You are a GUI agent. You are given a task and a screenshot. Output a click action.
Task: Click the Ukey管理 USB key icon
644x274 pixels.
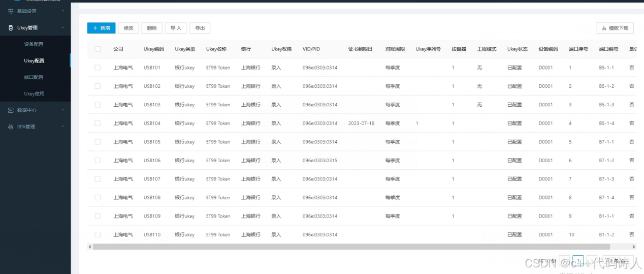[x=11, y=28]
